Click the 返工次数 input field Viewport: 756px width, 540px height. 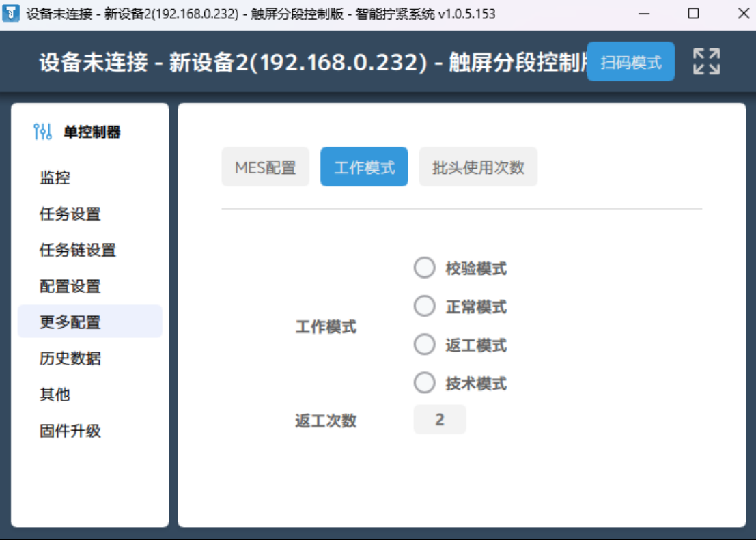(x=440, y=419)
